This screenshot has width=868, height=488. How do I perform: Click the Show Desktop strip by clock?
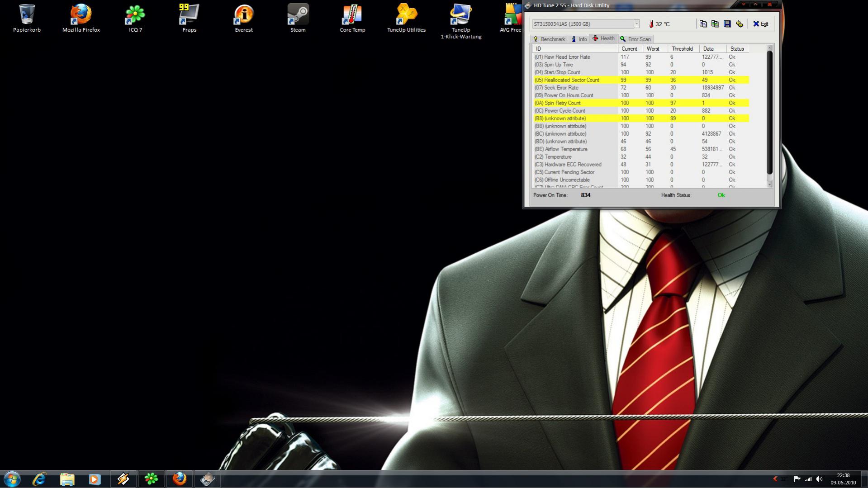tap(864, 479)
